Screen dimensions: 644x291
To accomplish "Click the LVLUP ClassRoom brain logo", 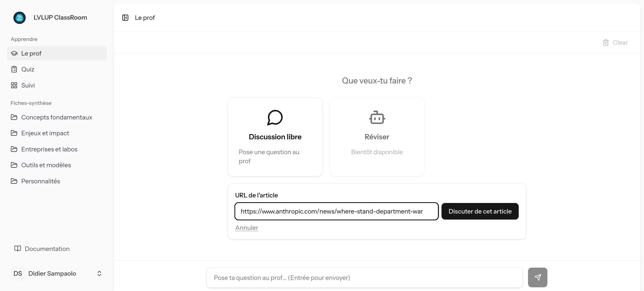I will (19, 18).
